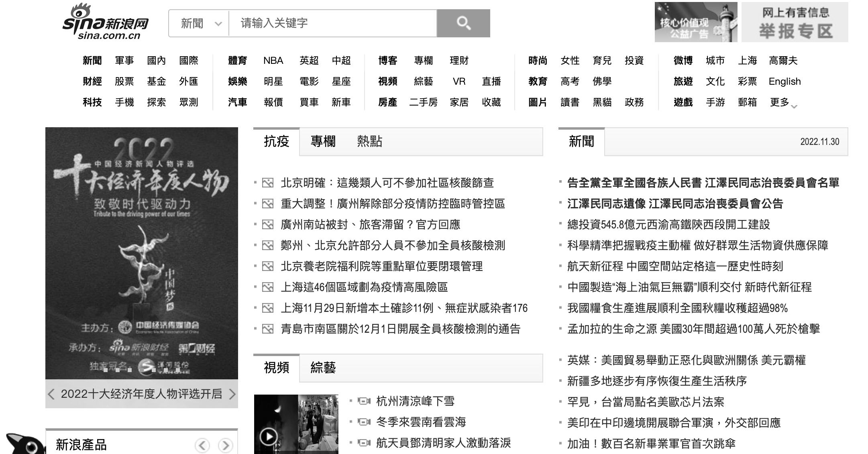The image size is (868, 454).
Task: Click the video camera icon beside 杭州清涼峰下雪
Action: click(x=364, y=401)
